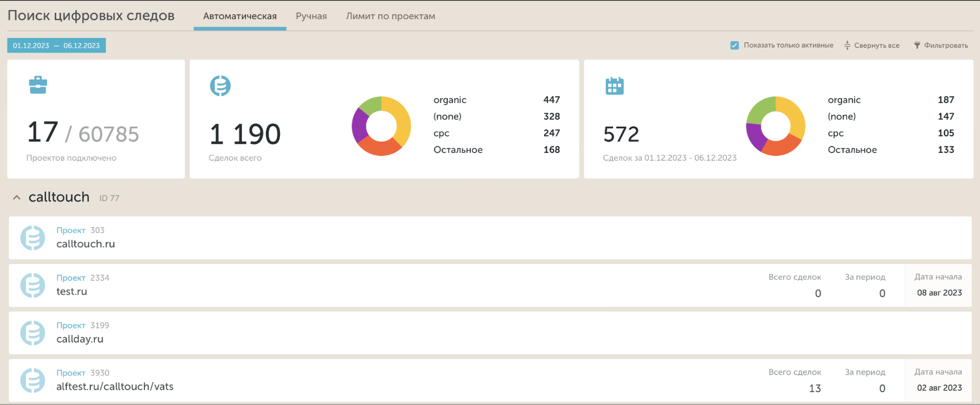The width and height of the screenshot is (980, 405).
Task: Click the Остальное 168 legend row
Action: coord(496,150)
